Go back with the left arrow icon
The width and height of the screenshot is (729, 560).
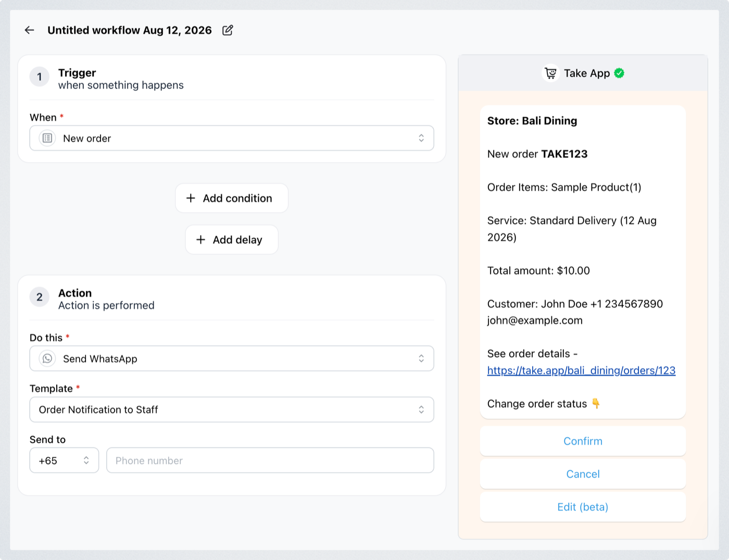pyautogui.click(x=29, y=30)
